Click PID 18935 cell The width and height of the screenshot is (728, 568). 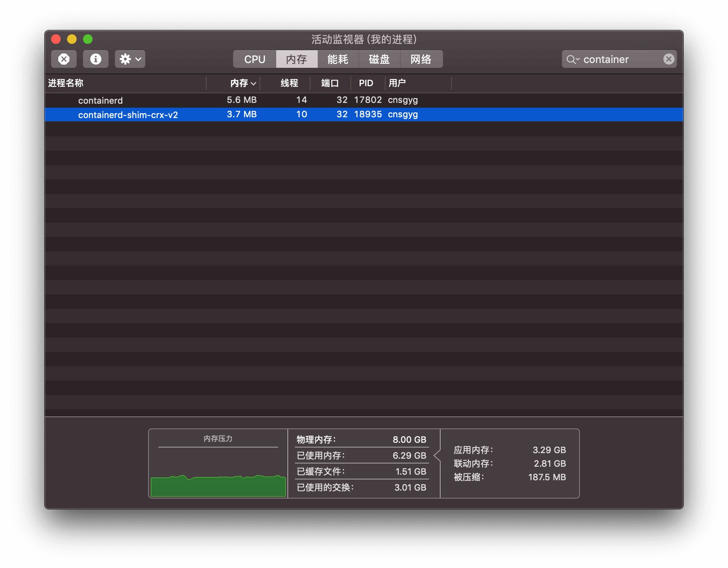pos(368,114)
